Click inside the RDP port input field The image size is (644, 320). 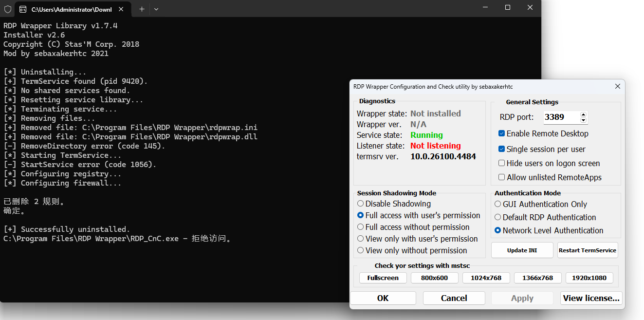[560, 117]
